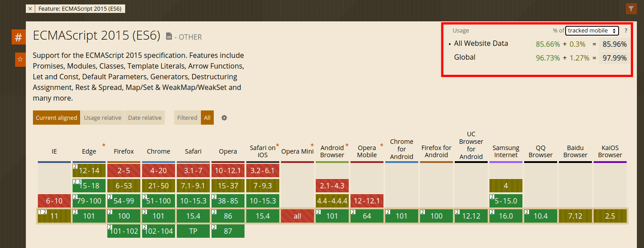Click Opera 38-85 support cell

coord(228,201)
